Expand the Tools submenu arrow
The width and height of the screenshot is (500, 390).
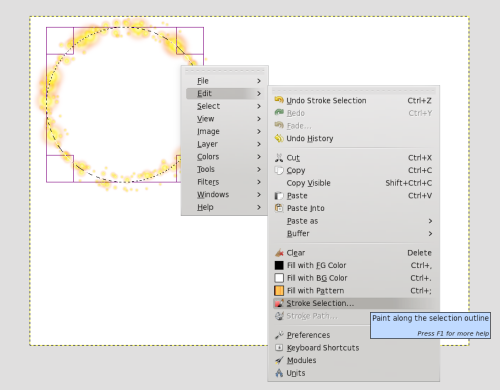[x=259, y=169]
